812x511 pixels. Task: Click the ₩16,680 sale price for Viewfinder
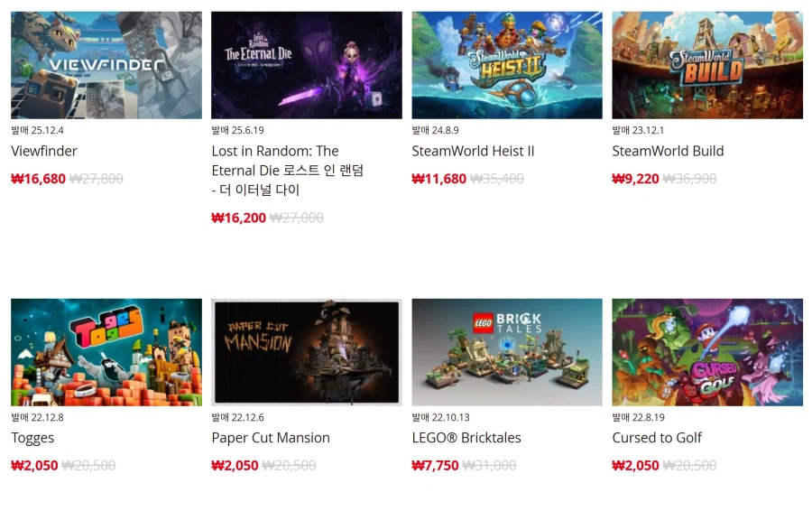pyautogui.click(x=38, y=179)
